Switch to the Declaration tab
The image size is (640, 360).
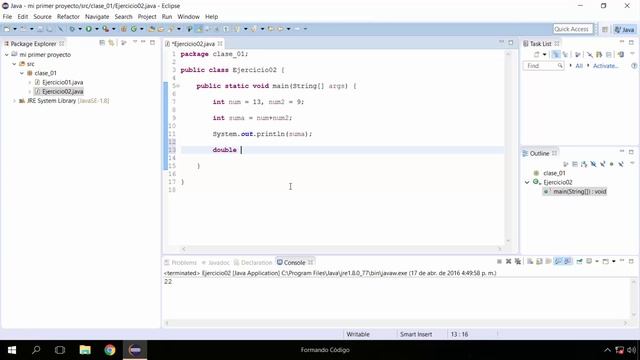click(x=253, y=262)
